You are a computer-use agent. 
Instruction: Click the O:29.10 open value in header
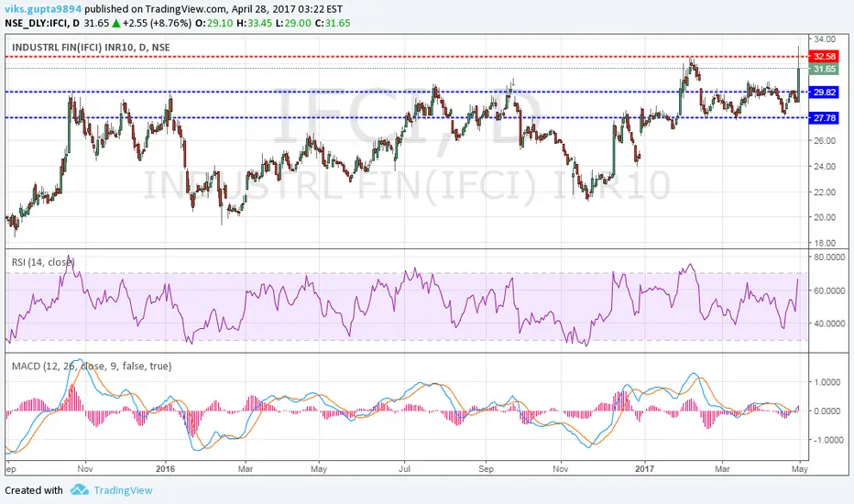click(x=214, y=23)
